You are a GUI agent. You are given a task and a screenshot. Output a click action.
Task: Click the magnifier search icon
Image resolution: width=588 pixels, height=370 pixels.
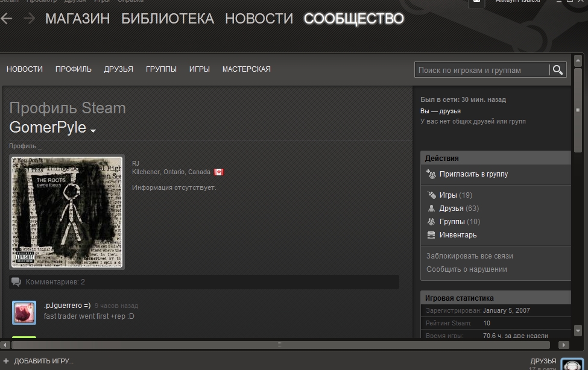coord(558,71)
